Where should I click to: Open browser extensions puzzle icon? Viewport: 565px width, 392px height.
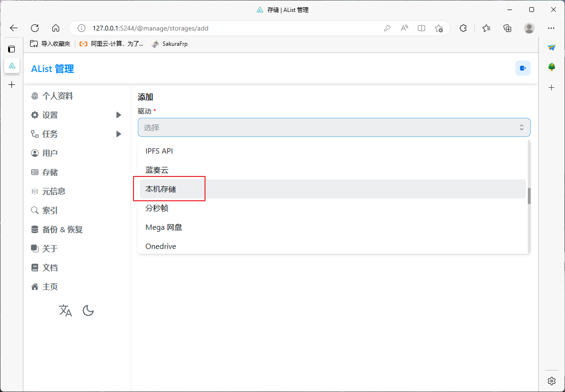click(x=463, y=28)
